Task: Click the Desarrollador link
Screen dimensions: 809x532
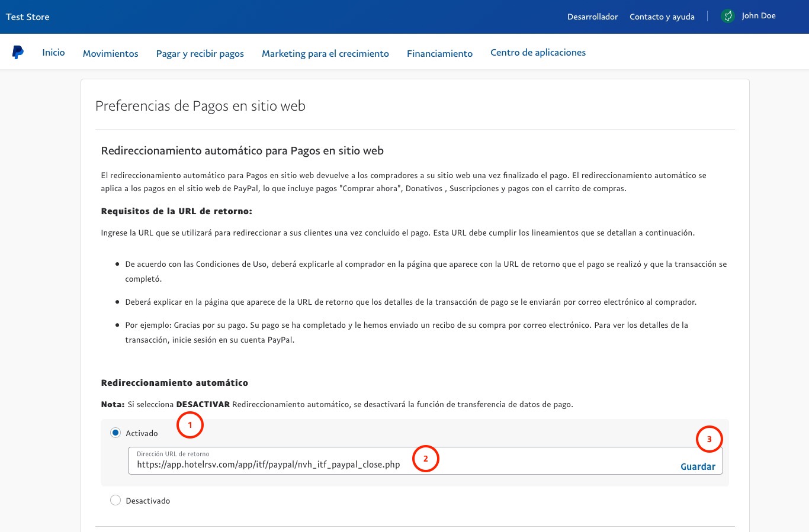Action: click(592, 17)
